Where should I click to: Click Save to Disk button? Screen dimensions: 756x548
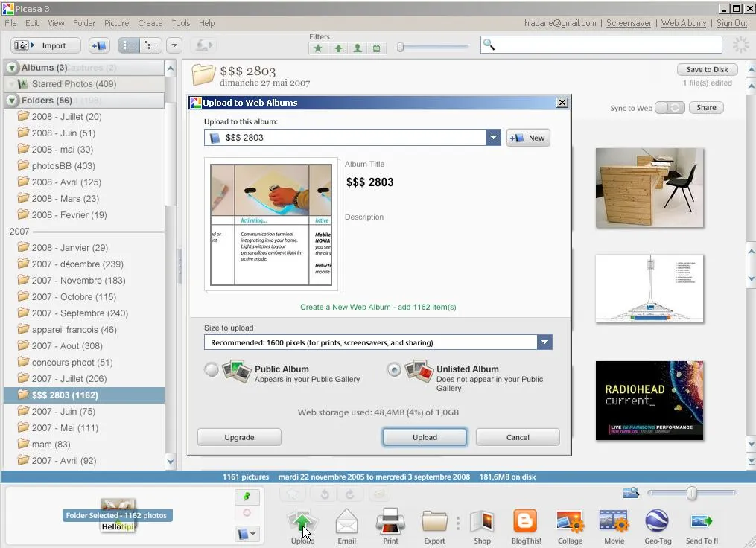tap(708, 69)
